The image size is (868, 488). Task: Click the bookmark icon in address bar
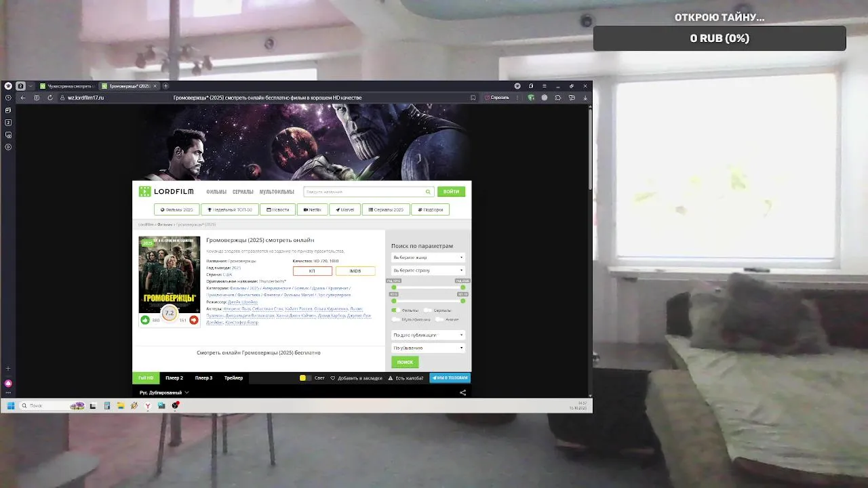pos(473,98)
